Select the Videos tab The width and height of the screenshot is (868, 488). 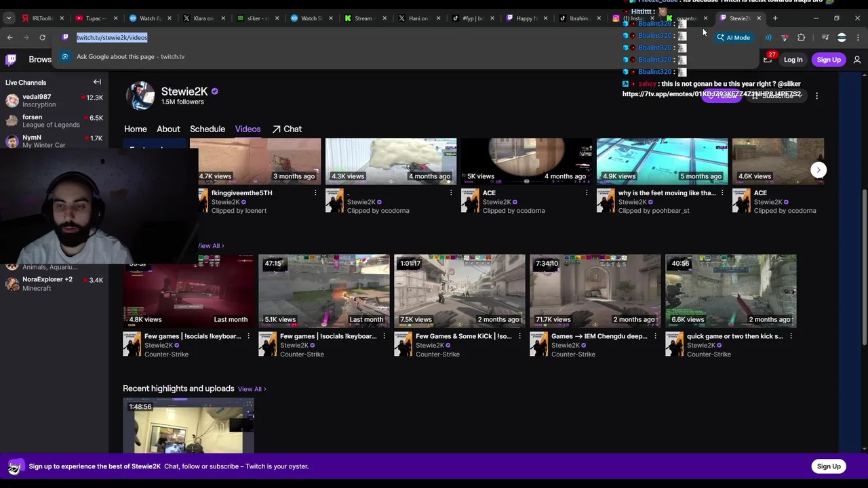coord(248,129)
